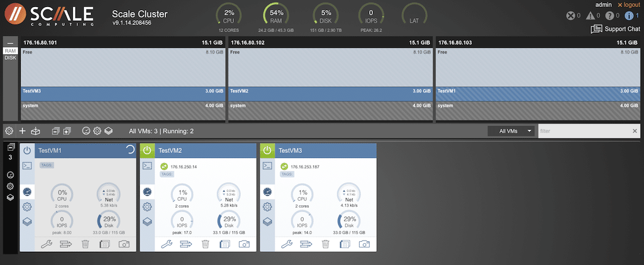The image size is (644, 265).
Task: Select the TestVM3 RAM bar on node 176.16.80.101
Action: pyautogui.click(x=123, y=94)
